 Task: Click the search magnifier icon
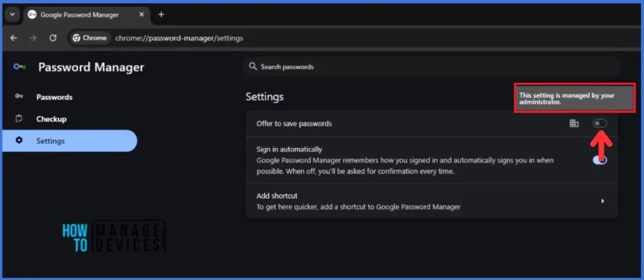(x=253, y=67)
